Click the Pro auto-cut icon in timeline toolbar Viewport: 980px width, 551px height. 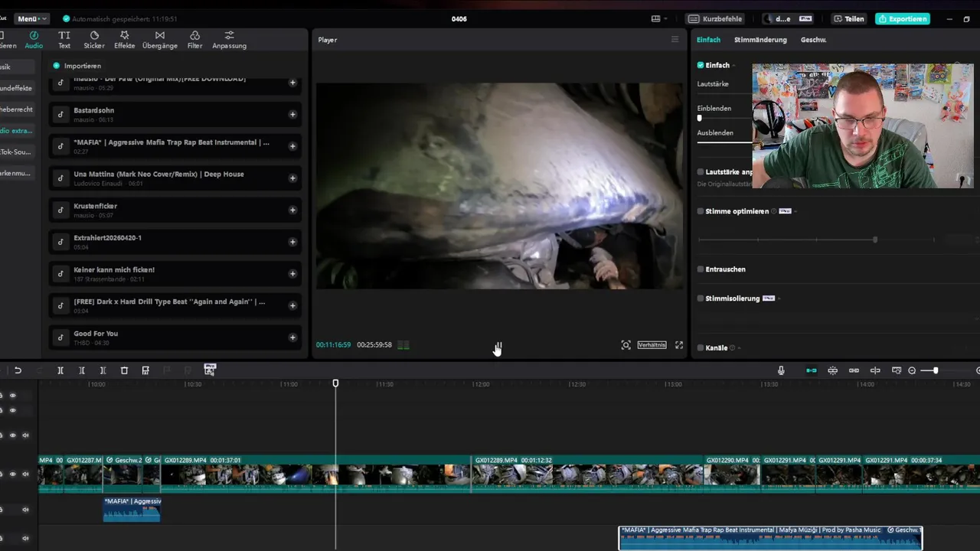210,370
